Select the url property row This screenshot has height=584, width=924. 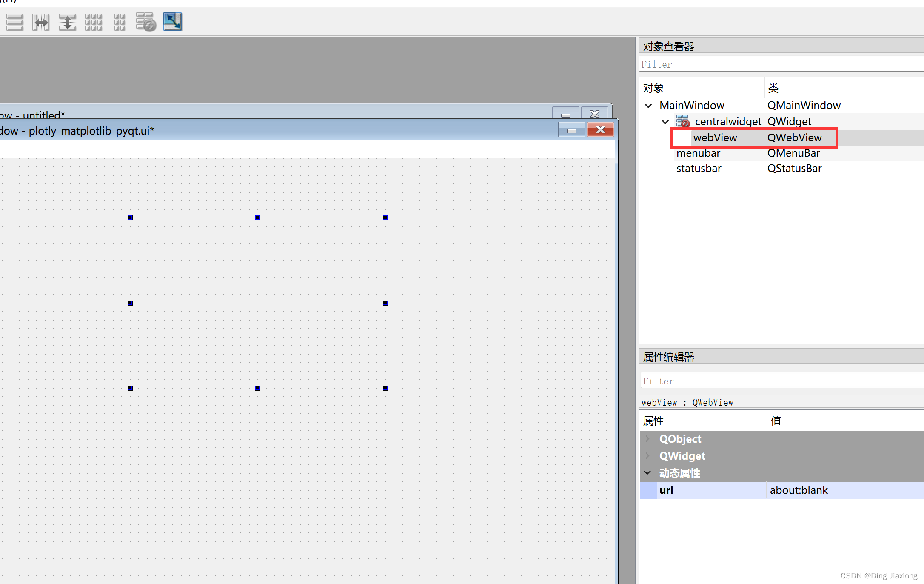(x=781, y=490)
